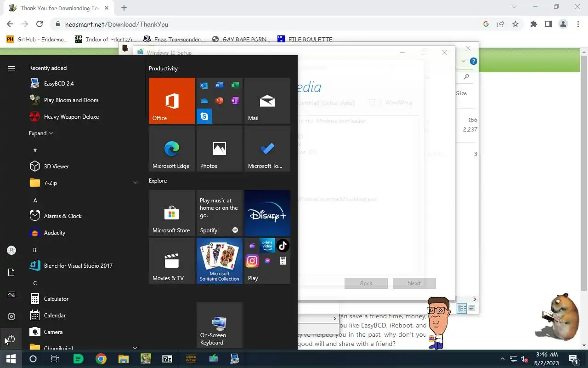Jump to letter B app group
The width and height of the screenshot is (588, 368).
click(34, 250)
